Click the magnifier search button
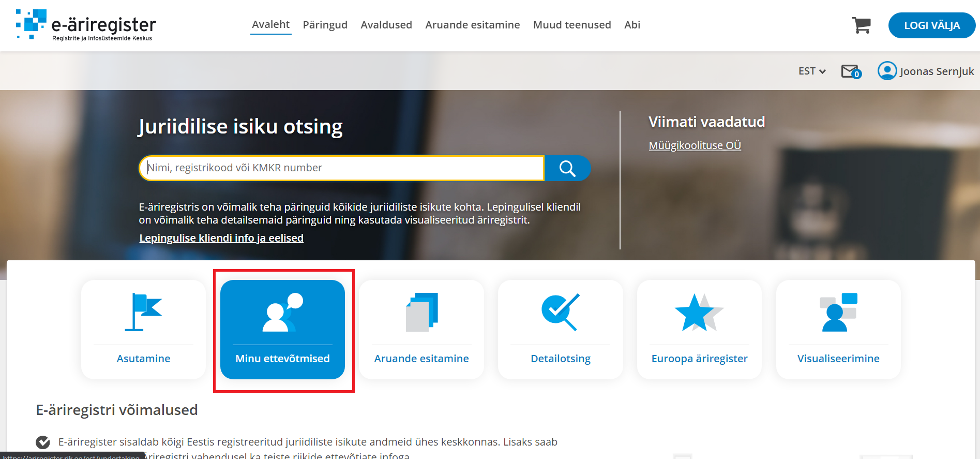 [567, 168]
